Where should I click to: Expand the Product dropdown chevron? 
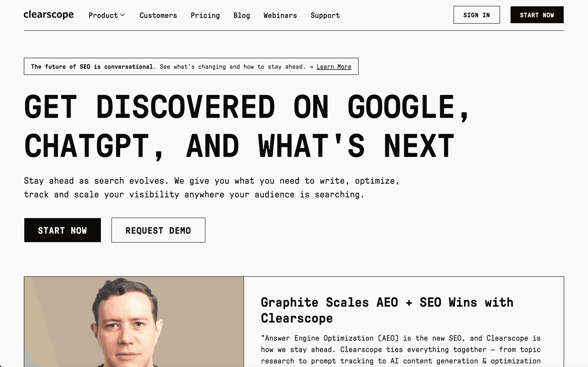coord(123,15)
